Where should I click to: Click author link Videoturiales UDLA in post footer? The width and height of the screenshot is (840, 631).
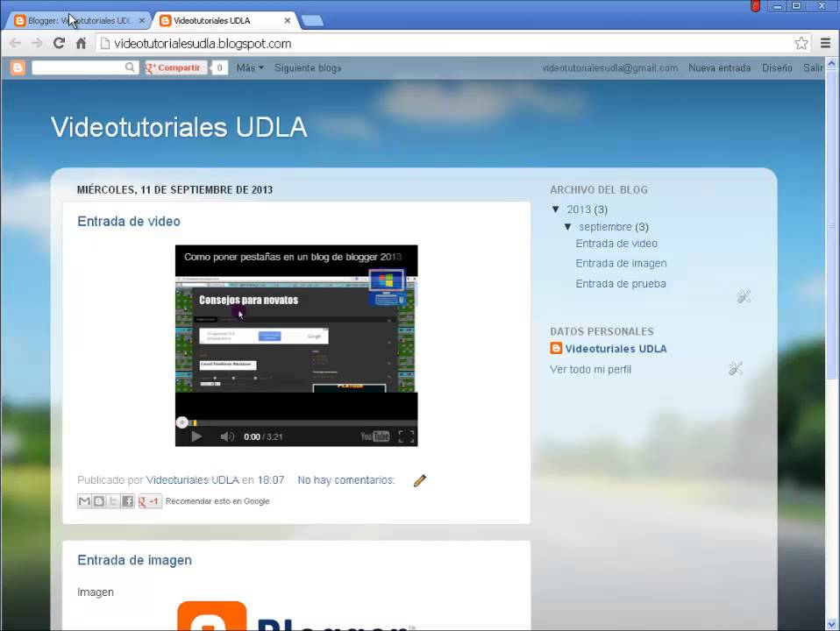(x=192, y=480)
